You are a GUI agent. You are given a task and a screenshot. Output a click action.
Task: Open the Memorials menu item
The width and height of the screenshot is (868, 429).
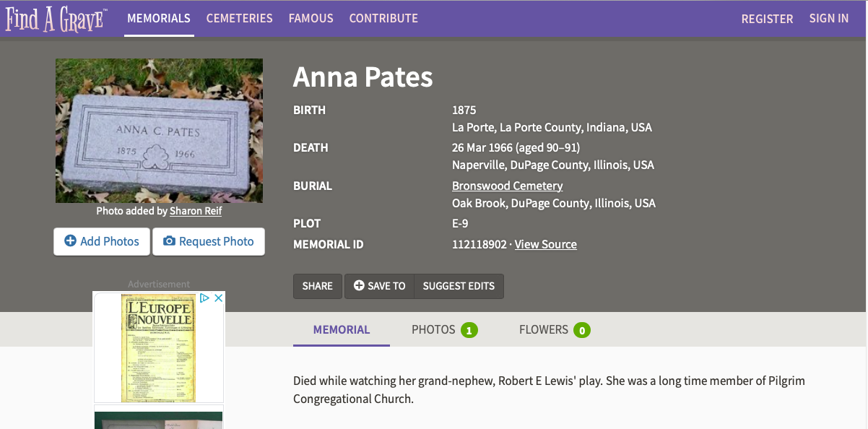pyautogui.click(x=159, y=18)
